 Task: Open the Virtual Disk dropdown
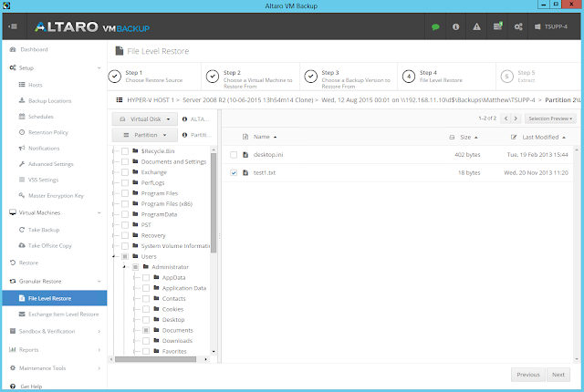point(144,119)
